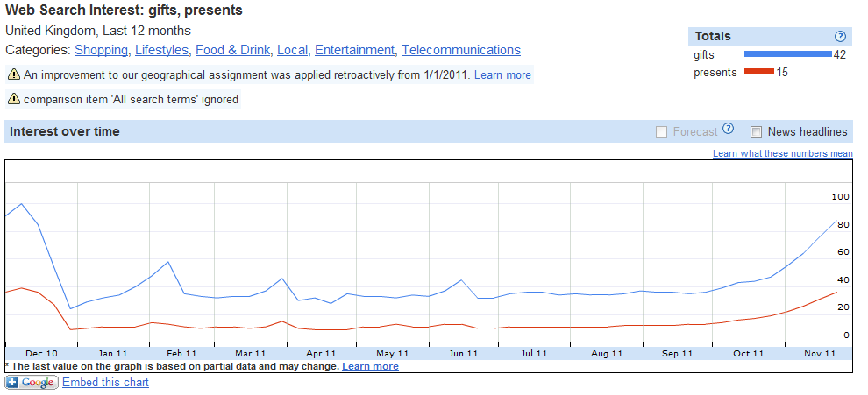
Task: Open the Shopping category link
Action: point(102,50)
